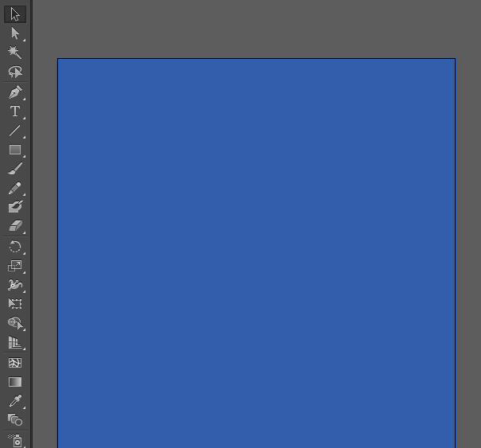Select the Selection tool (black arrow)
Image resolution: width=481 pixels, height=448 pixels.
tap(15, 14)
